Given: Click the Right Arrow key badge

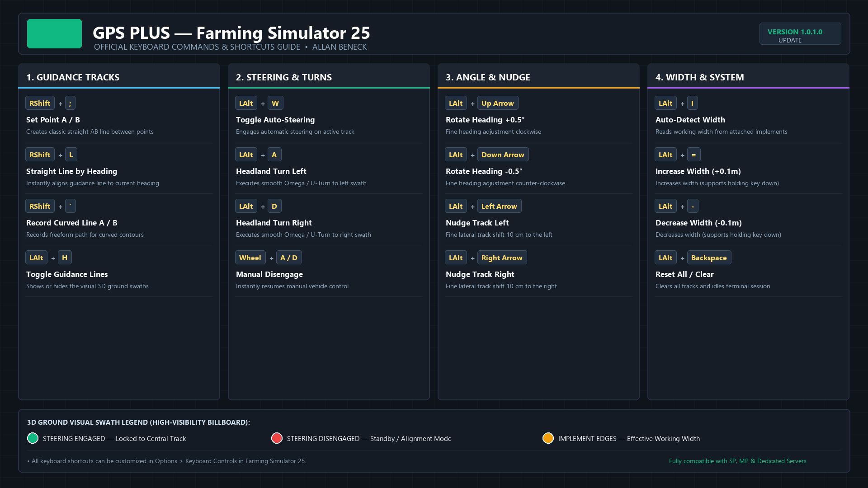Looking at the screenshot, I should (502, 258).
